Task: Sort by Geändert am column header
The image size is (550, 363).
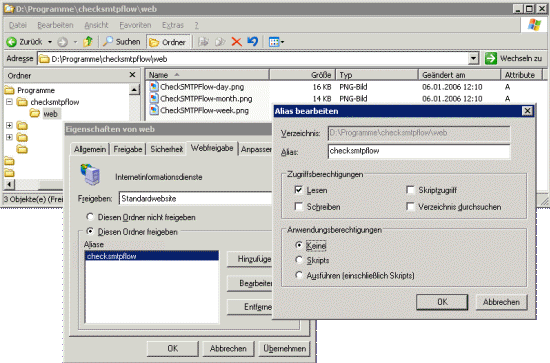Action: (x=460, y=75)
